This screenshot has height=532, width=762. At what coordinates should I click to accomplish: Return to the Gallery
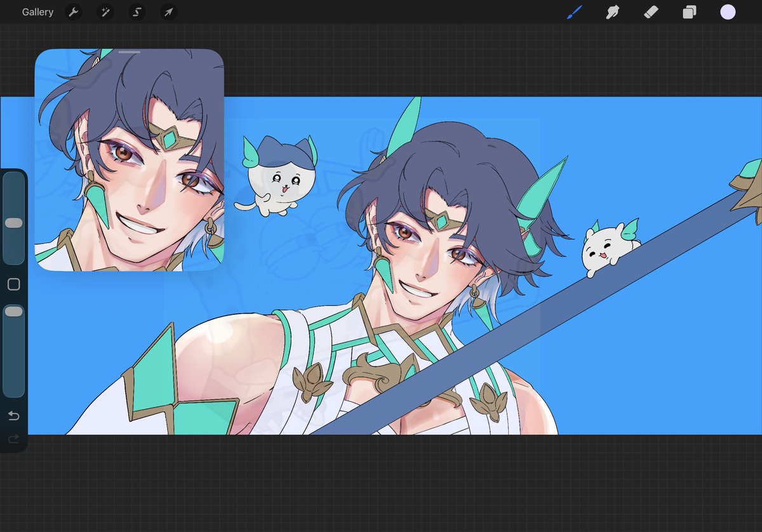(x=37, y=12)
